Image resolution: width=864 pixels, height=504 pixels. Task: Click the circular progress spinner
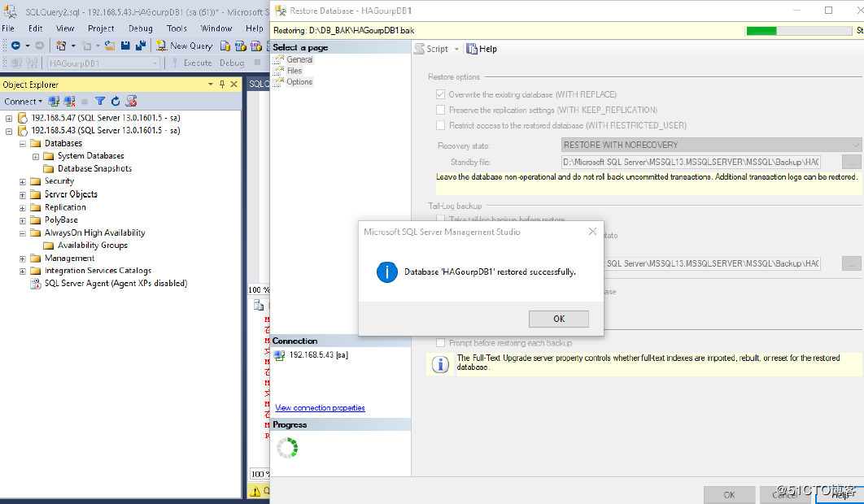pos(287,448)
